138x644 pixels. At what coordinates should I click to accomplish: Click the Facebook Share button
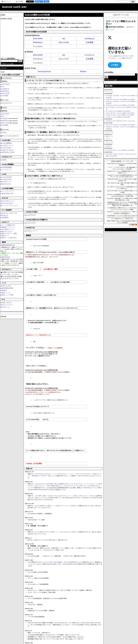pos(47,2)
